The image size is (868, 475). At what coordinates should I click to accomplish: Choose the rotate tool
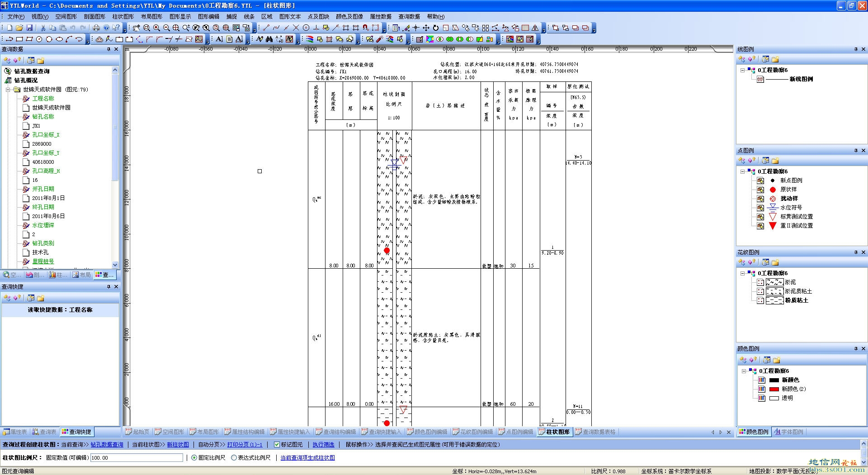point(436,28)
